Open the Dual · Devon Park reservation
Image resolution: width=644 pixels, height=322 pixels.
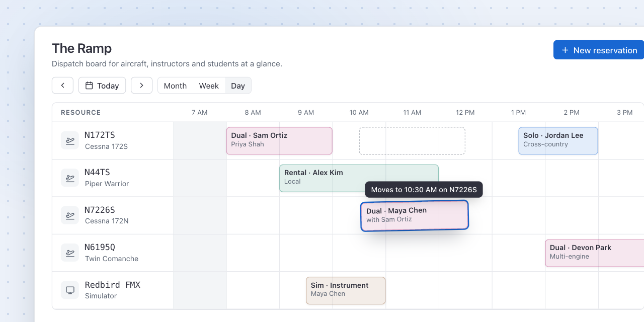click(594, 253)
